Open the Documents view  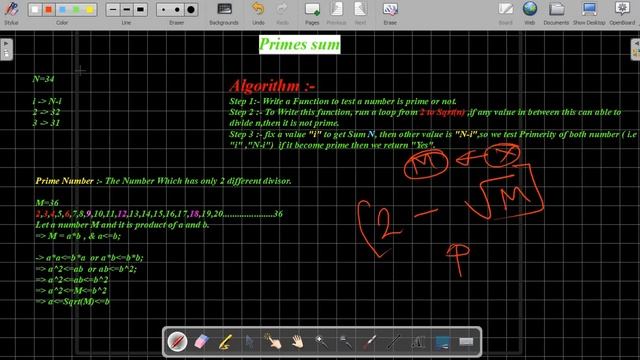556,13
